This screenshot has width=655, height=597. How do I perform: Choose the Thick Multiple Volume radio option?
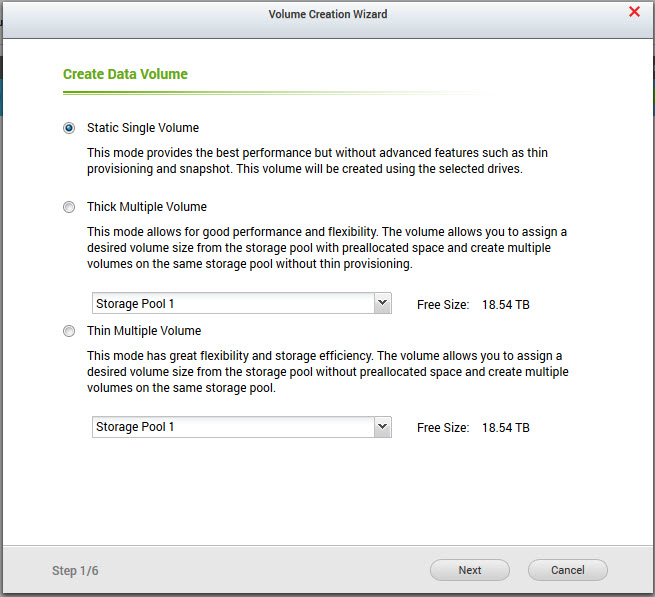coord(69,207)
